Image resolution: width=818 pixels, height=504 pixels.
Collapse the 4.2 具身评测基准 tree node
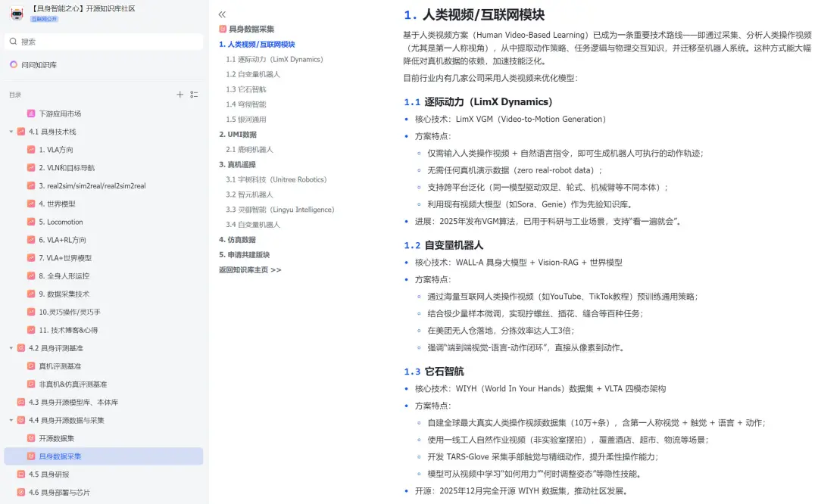11,347
